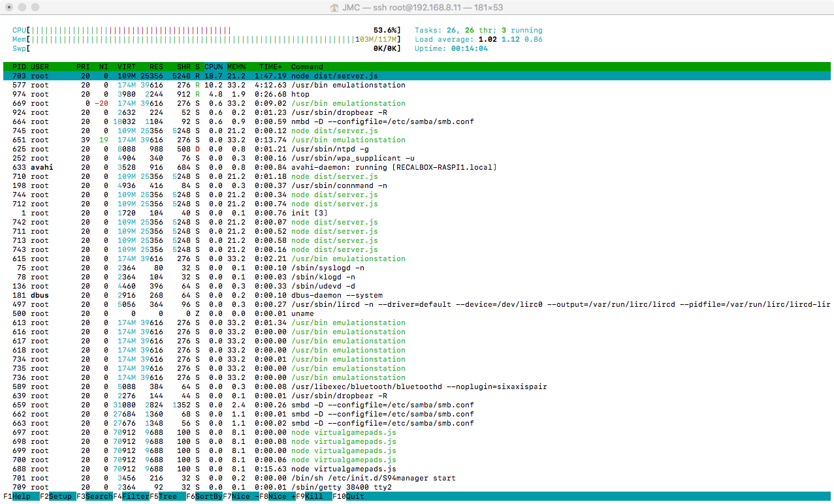The image size is (834, 504).
Task: Click the Uptime 00:14:04 value
Action: point(470,48)
